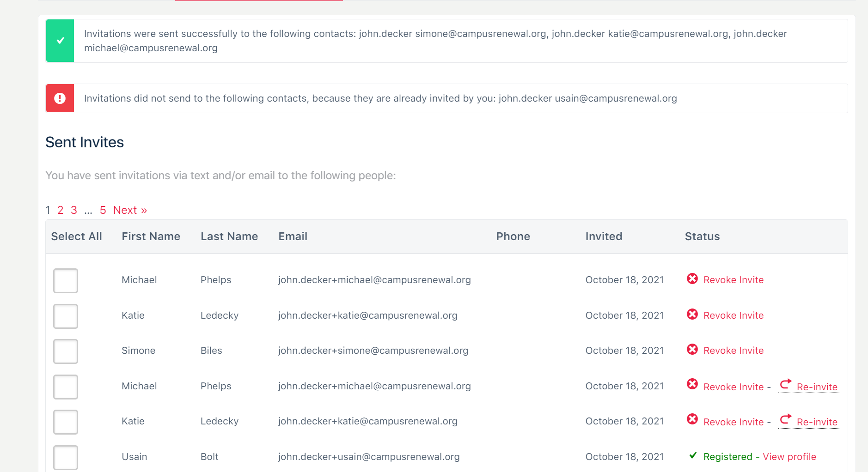Viewport: 868px width, 472px height.
Task: Select the Simone Biles row checkbox
Action: (x=66, y=351)
